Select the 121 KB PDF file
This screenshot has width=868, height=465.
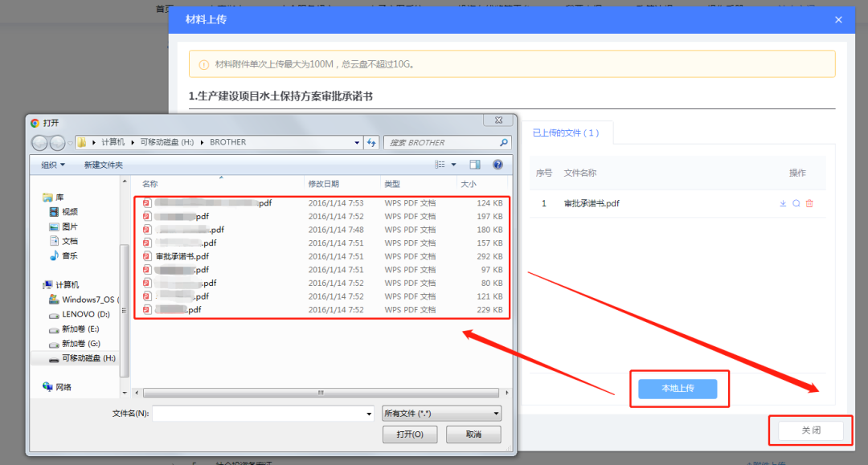tap(322, 296)
